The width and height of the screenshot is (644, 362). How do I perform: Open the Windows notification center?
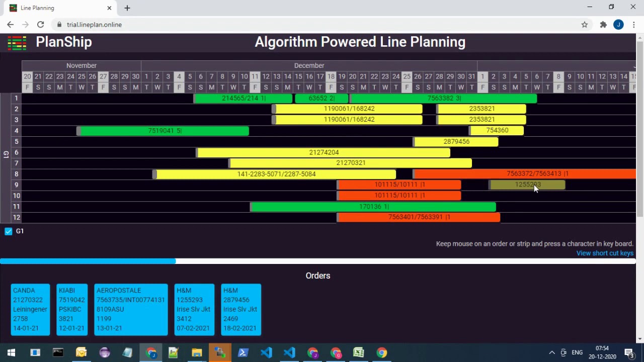pyautogui.click(x=629, y=352)
